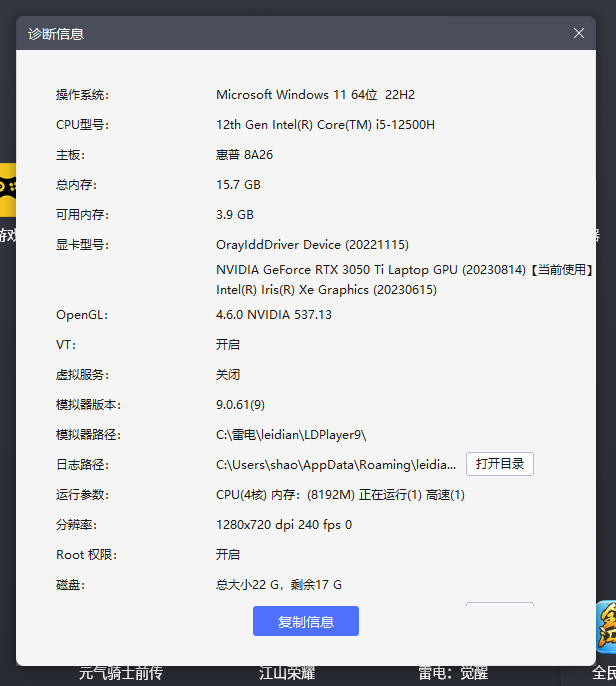Viewport: 616px width, 686px height.
Task: Click the 虚拟服务 label
Action: pos(82,375)
